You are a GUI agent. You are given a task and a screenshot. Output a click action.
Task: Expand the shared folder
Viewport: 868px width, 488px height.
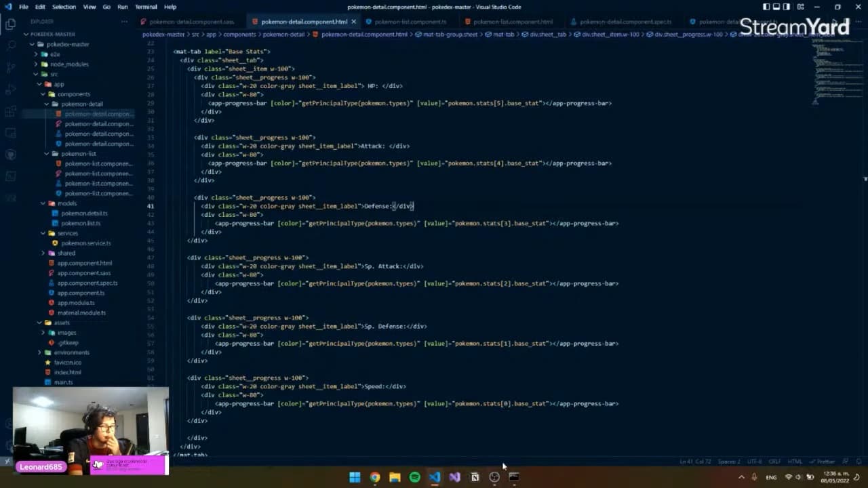66,253
